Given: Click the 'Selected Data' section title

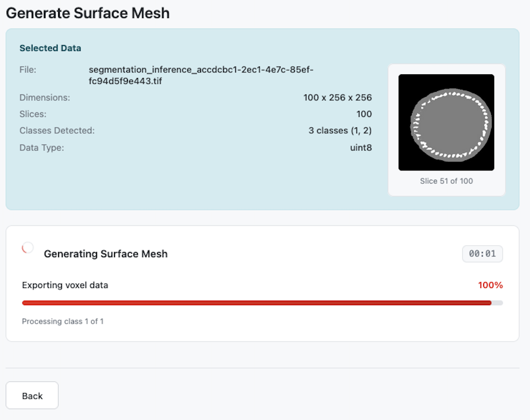Looking at the screenshot, I should coord(50,48).
